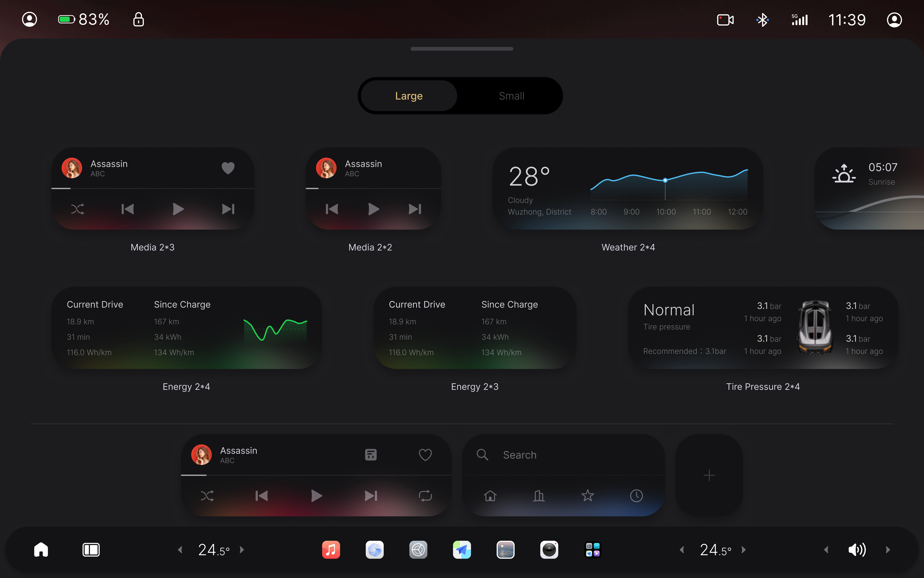Click the Search input field
The height and width of the screenshot is (578, 924).
563,455
